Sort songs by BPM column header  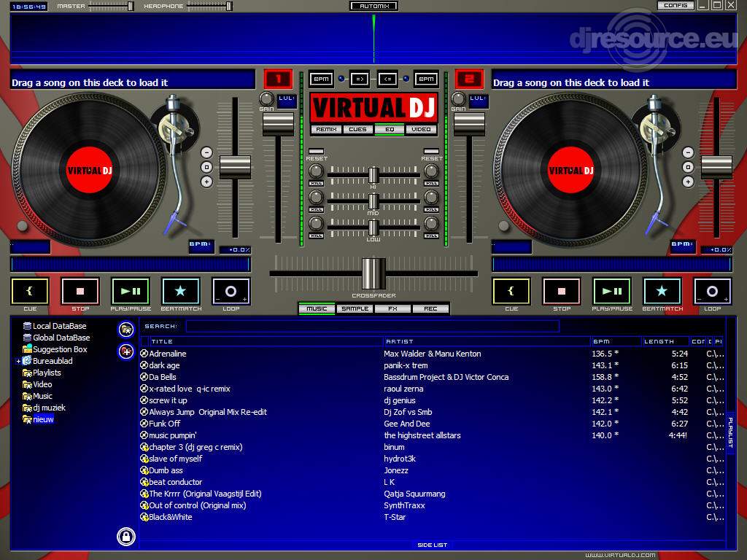[x=616, y=341]
